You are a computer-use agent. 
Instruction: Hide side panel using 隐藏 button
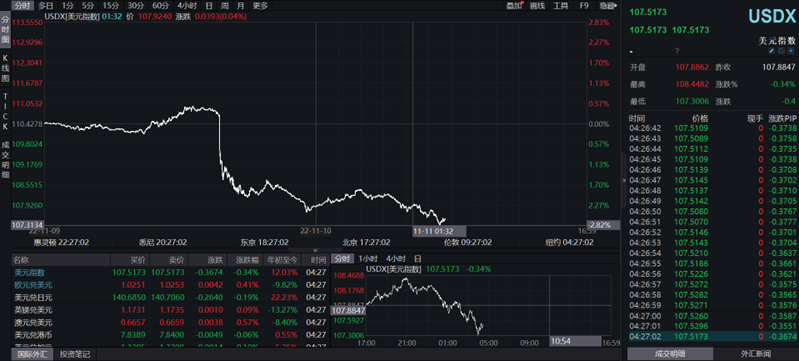pos(607,6)
